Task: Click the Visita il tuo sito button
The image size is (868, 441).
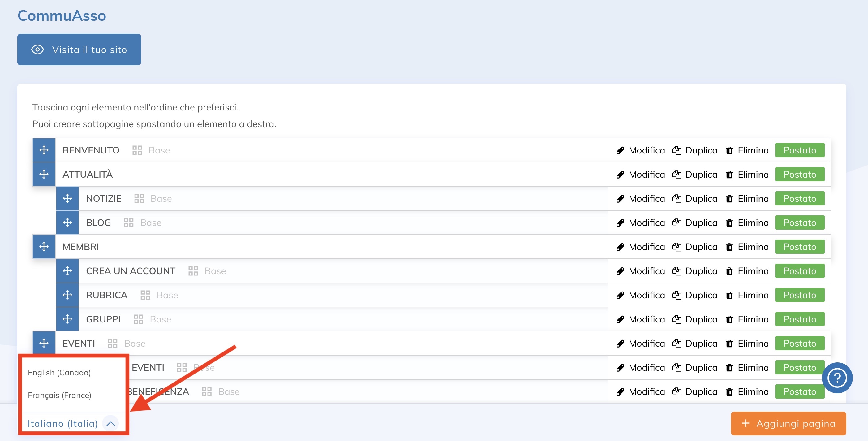Action: coord(79,50)
